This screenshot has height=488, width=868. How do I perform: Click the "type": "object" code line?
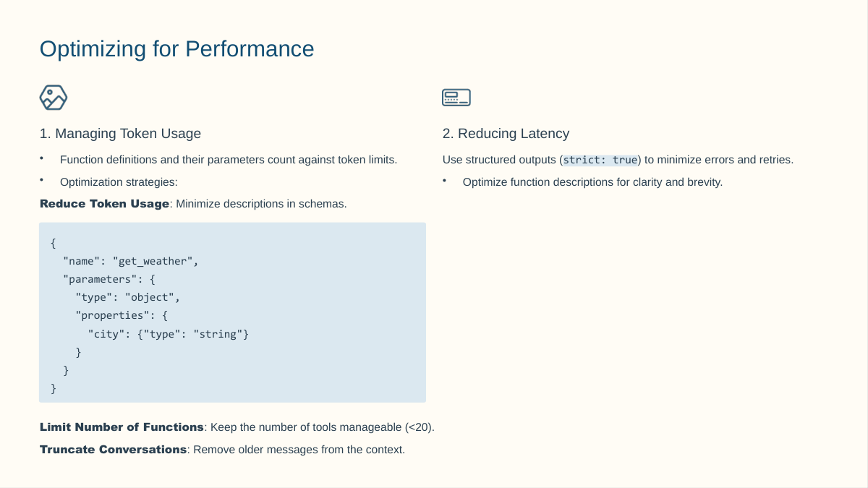pos(127,297)
